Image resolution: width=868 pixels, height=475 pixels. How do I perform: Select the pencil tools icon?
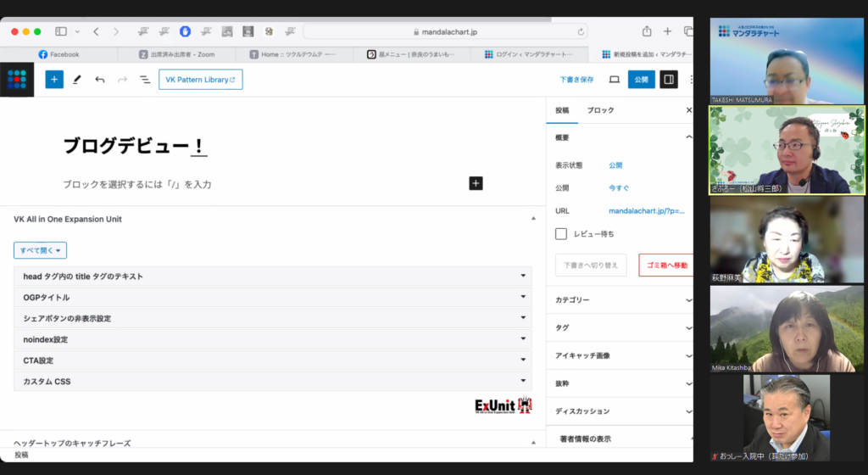click(77, 80)
